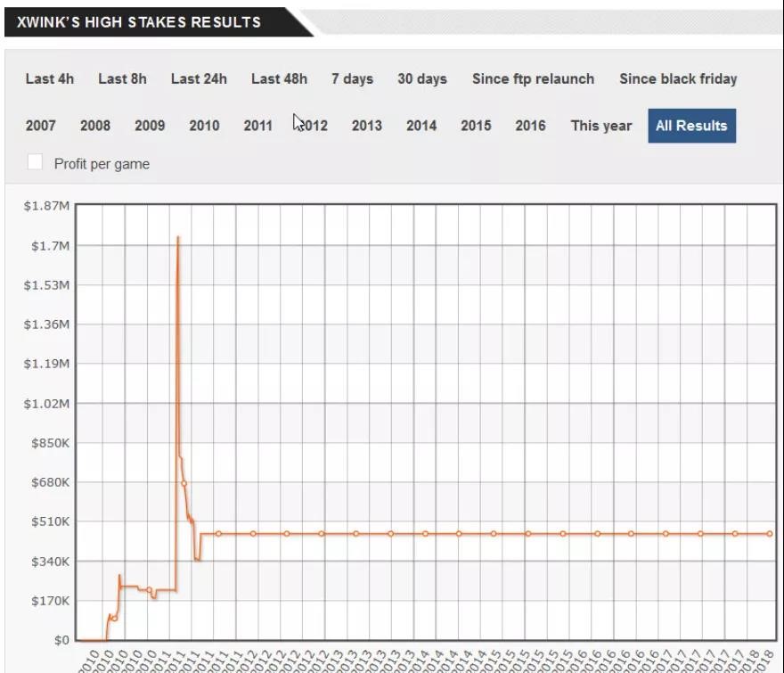View results for 2009

[x=150, y=126]
